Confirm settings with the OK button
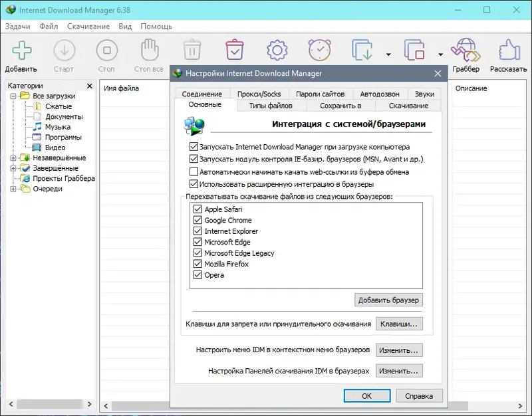The height and width of the screenshot is (416, 532). pyautogui.click(x=366, y=395)
